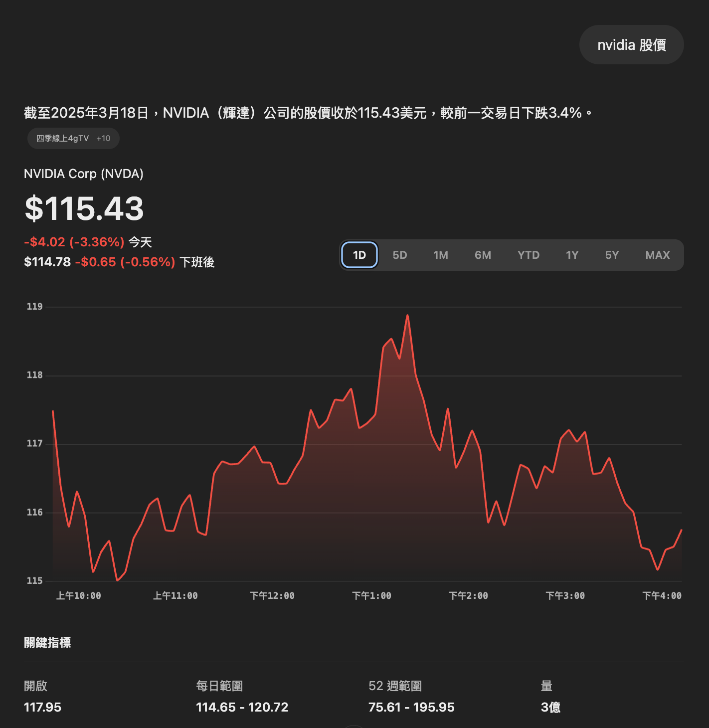
Task: Select the 1D time range tab
Action: coord(359,255)
